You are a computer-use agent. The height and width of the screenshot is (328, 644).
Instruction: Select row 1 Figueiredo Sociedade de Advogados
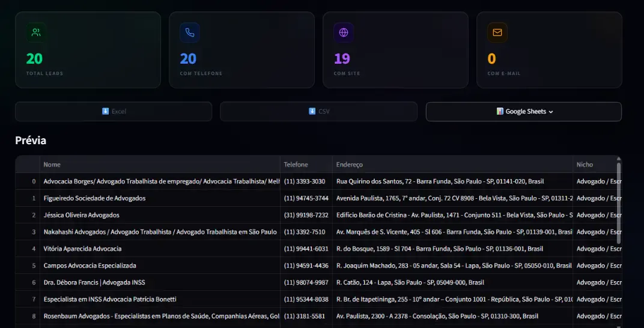pos(319,198)
